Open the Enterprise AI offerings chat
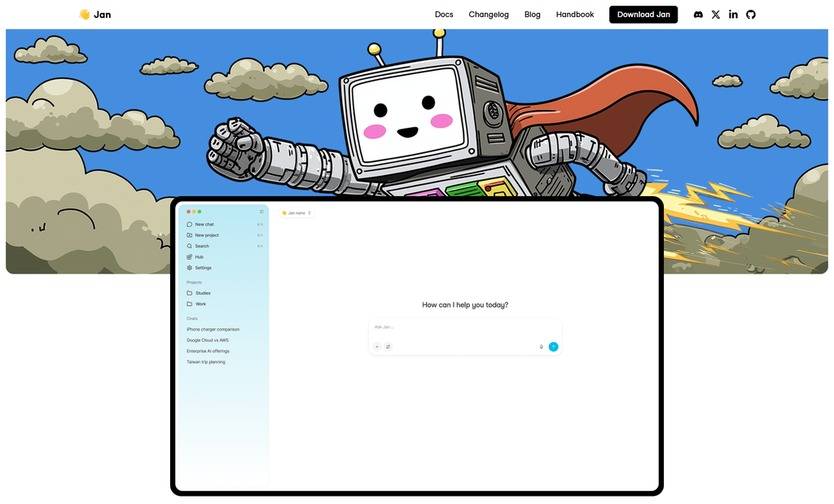The image size is (834, 504). pos(208,351)
